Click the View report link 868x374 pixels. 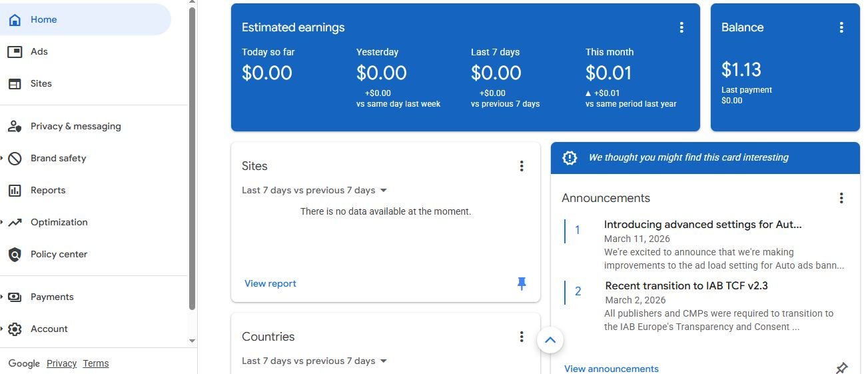[270, 283]
